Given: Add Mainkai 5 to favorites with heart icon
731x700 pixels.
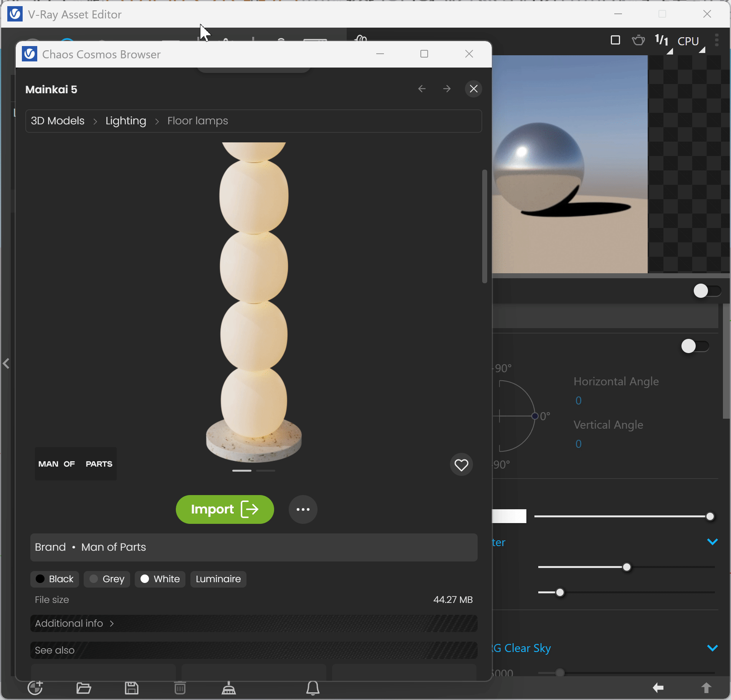Looking at the screenshot, I should [461, 465].
